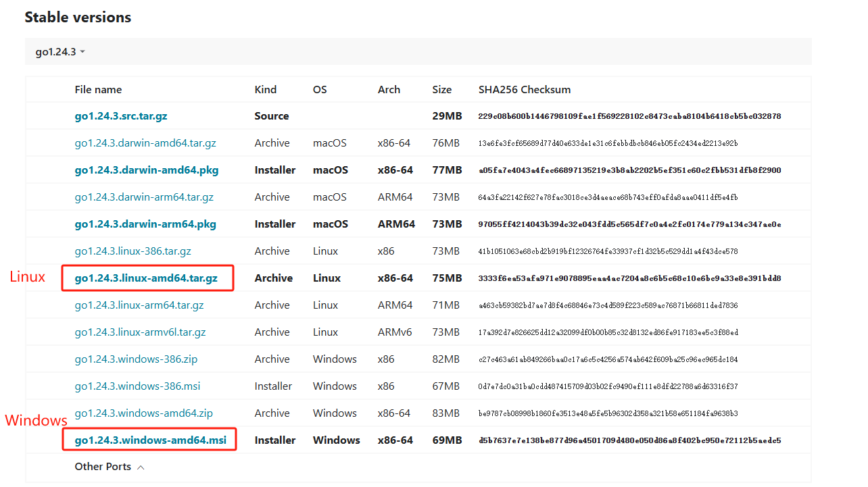Image resolution: width=868 pixels, height=487 pixels.
Task: Collapse the Other Ports section
Action: tap(110, 467)
